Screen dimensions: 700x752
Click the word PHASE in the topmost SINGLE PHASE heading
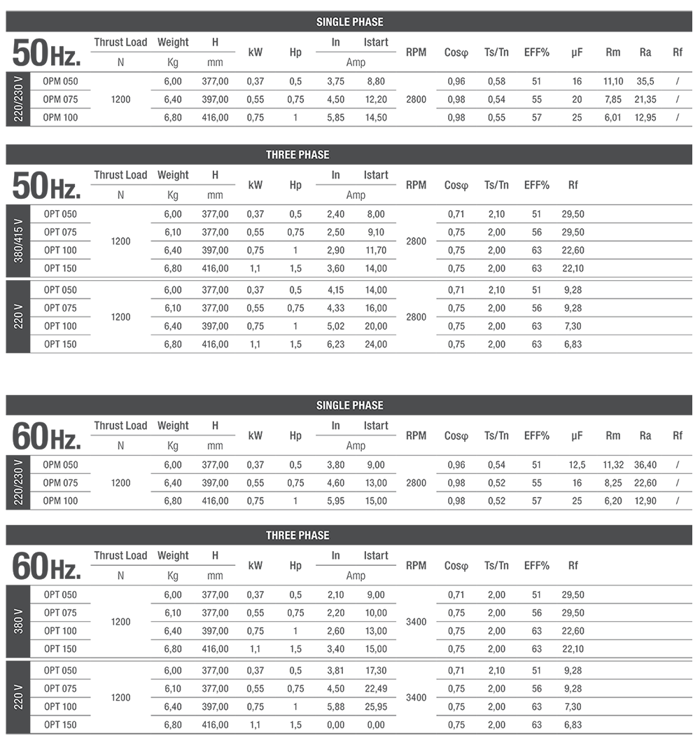367,22
